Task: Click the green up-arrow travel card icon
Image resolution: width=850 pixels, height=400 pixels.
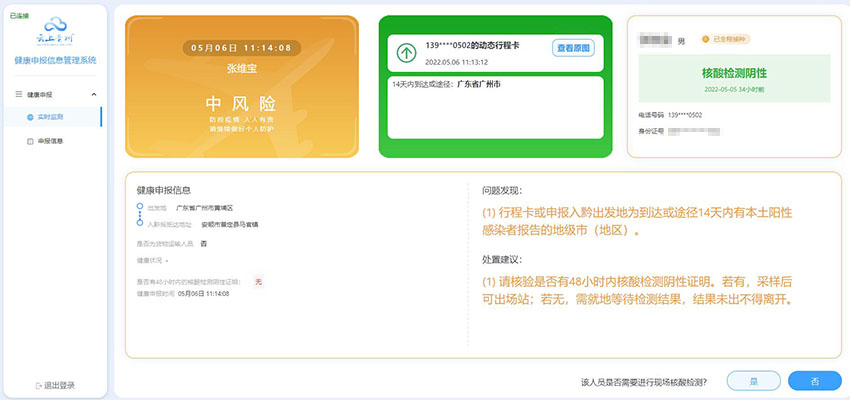Action: tap(406, 53)
